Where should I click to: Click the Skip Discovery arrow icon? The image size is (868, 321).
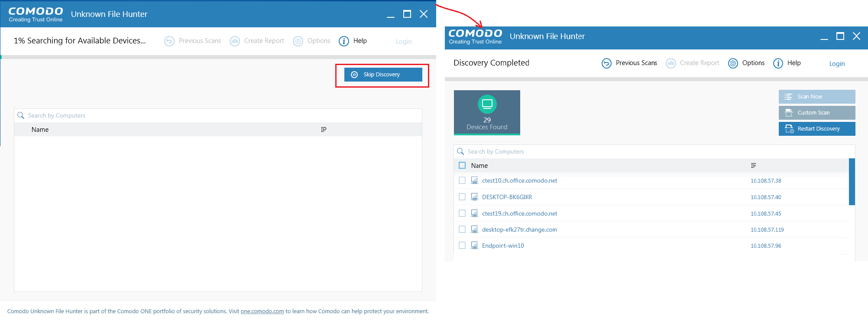[x=354, y=75]
